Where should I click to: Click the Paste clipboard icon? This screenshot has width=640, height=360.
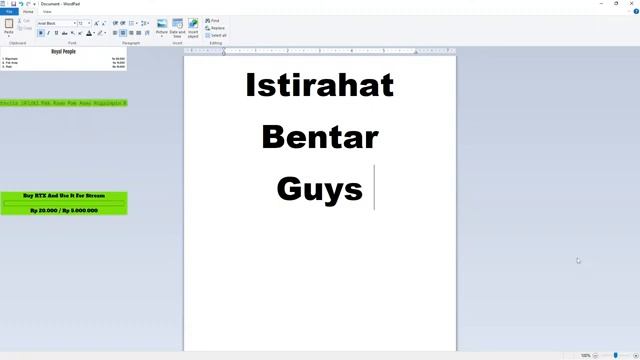tap(9, 24)
